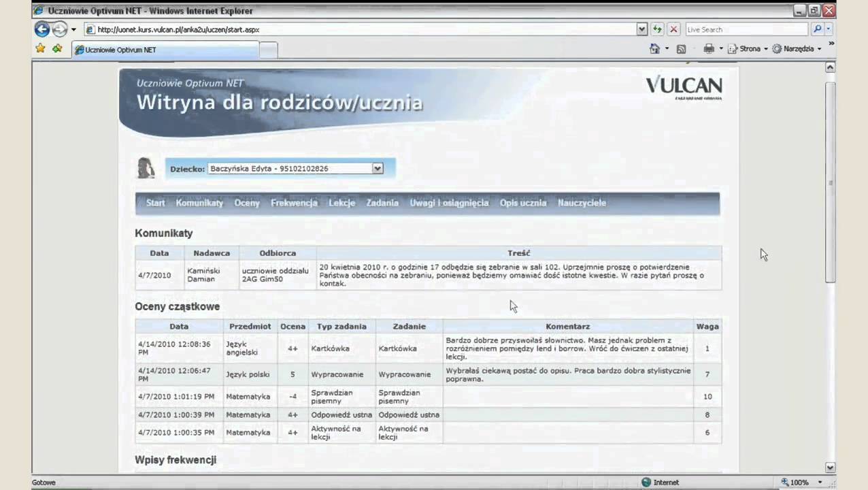Click the grade '-4' for Matematyka
The image size is (868, 490).
click(x=293, y=396)
